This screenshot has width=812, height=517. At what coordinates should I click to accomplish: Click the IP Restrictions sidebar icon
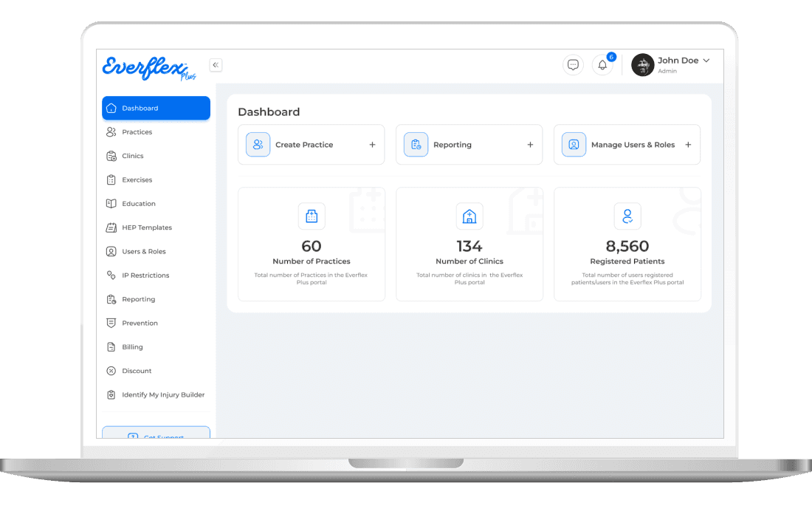[111, 275]
